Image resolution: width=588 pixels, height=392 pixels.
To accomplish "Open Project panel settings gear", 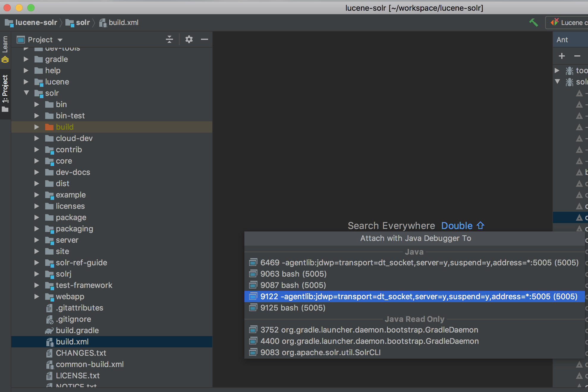I will pos(189,40).
